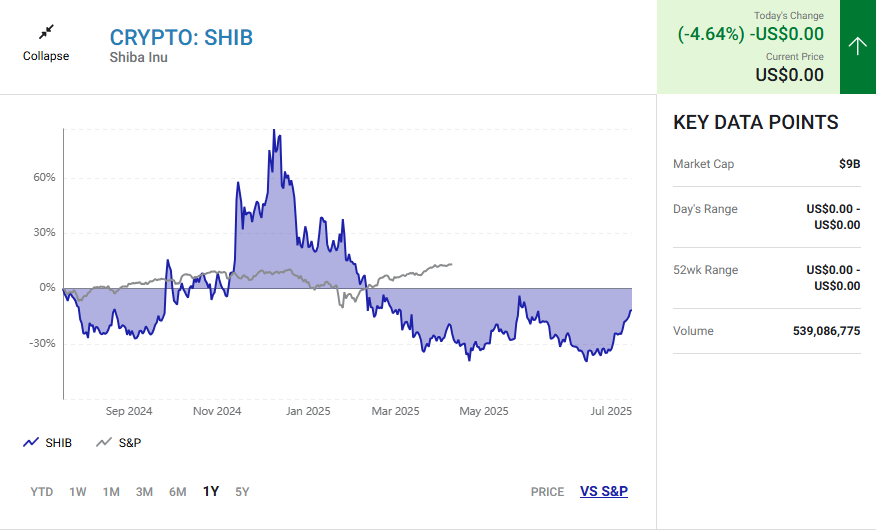This screenshot has height=530, width=876.
Task: Click the Volume label
Action: click(x=693, y=331)
